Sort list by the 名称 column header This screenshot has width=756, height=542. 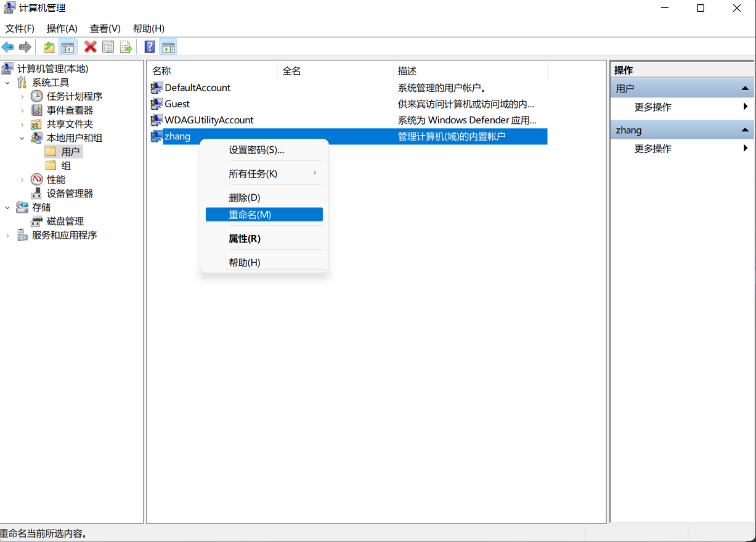[162, 71]
